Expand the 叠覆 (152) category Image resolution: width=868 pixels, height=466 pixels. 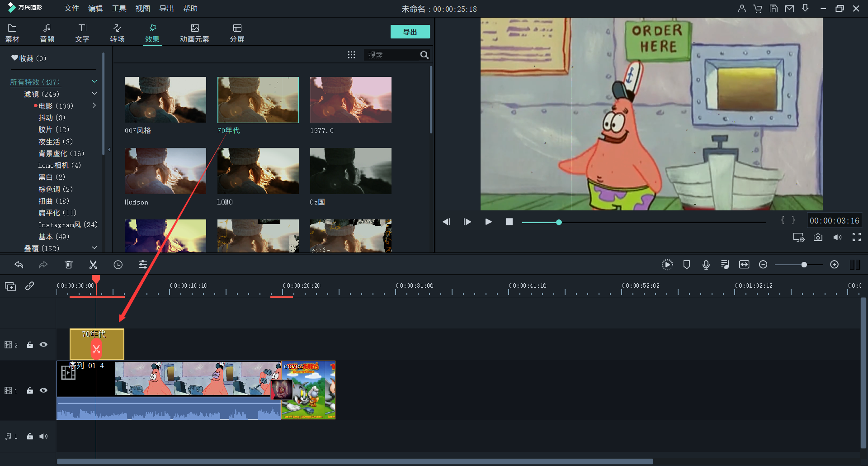pyautogui.click(x=94, y=248)
